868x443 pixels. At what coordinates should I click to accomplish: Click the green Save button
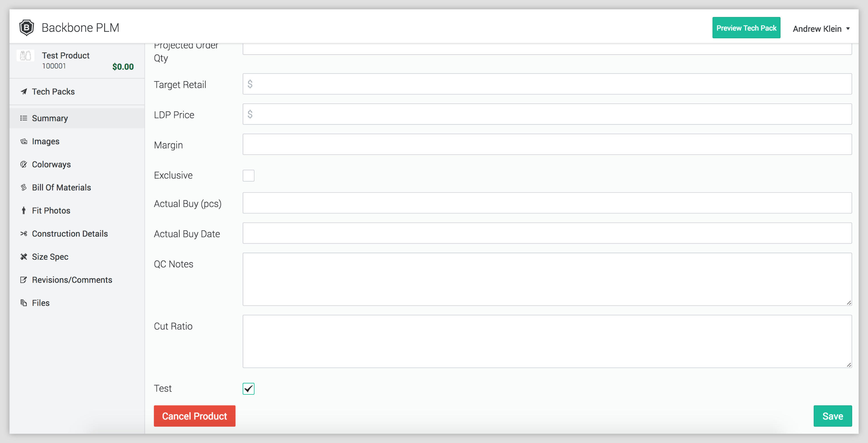click(x=832, y=416)
